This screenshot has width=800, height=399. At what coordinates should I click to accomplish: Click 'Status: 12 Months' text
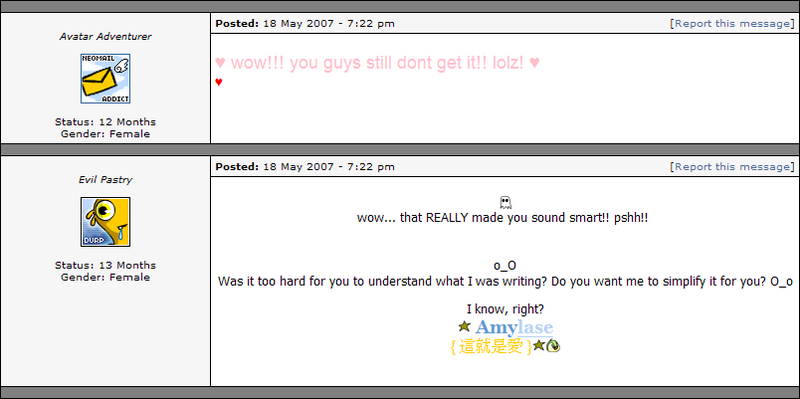(105, 122)
